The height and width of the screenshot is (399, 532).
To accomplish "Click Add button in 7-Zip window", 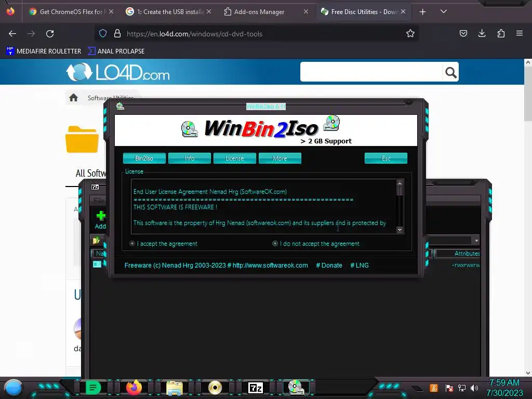I will click(100, 220).
